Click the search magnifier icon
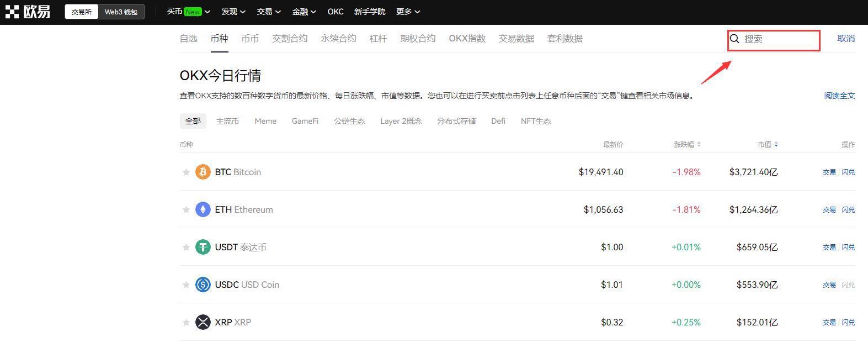 734,39
